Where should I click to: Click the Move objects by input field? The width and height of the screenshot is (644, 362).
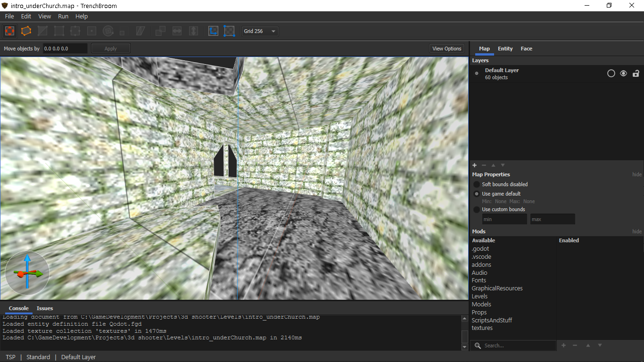coord(65,49)
